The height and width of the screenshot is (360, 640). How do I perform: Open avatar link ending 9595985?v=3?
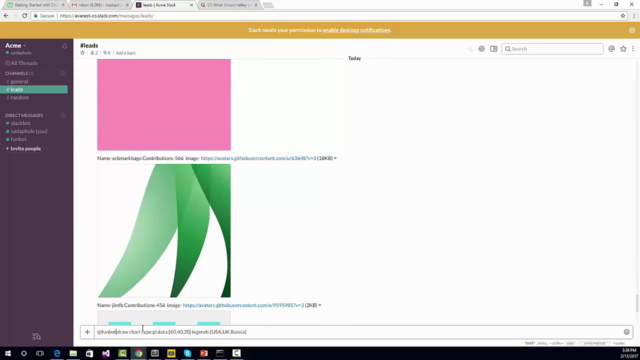243,305
